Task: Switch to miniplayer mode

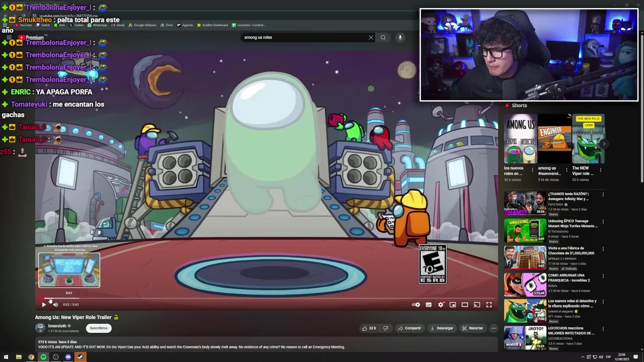Action: point(453,305)
